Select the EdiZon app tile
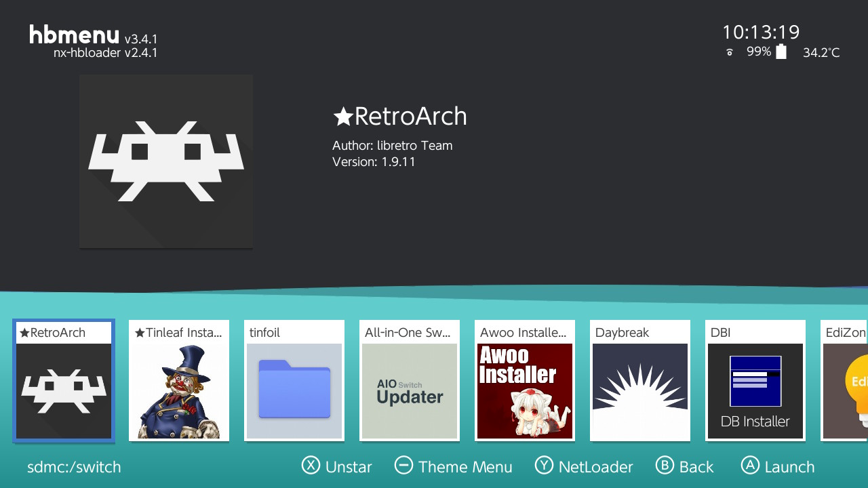Viewport: 868px width, 488px height. [844, 381]
